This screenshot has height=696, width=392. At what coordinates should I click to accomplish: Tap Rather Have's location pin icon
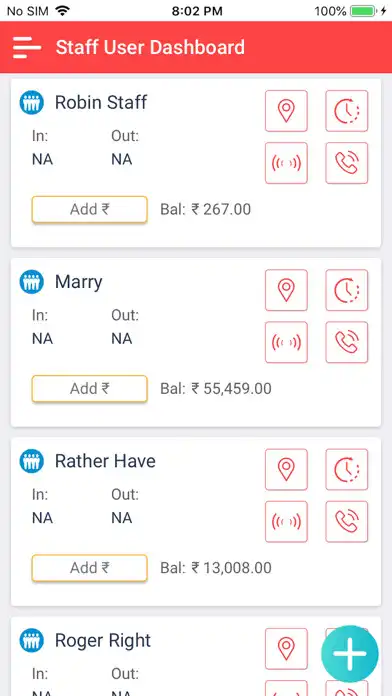pos(286,470)
